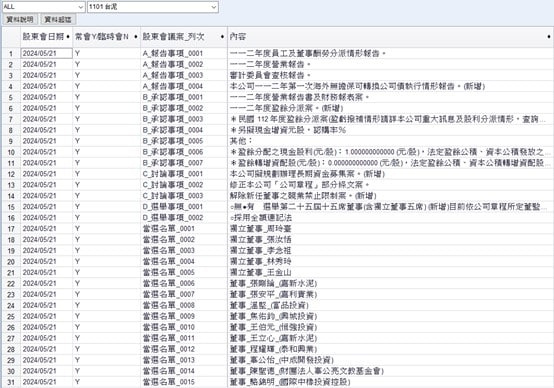Select cell B_承認事項_0007
Screen dimensions: 554x388
point(184,163)
